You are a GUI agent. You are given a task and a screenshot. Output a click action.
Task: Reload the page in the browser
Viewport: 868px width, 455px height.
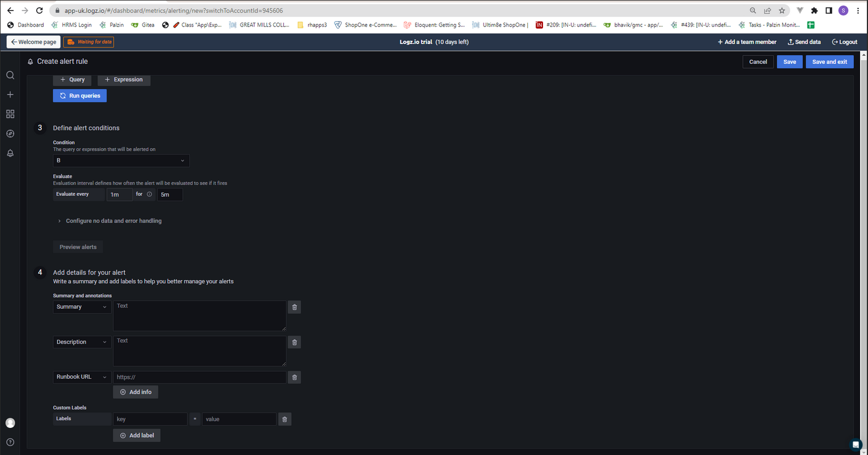(x=39, y=10)
